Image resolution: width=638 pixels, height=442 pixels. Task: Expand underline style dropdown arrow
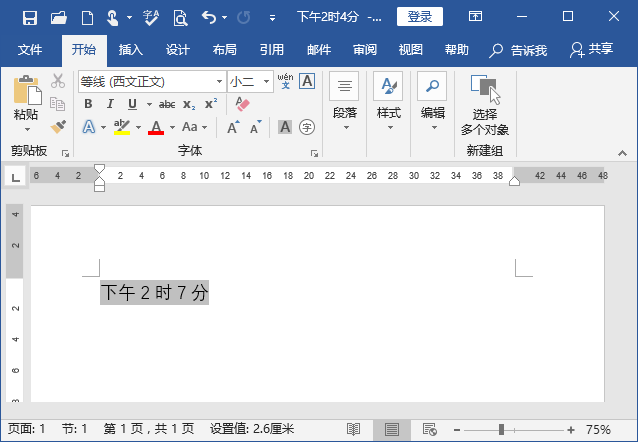[149, 105]
